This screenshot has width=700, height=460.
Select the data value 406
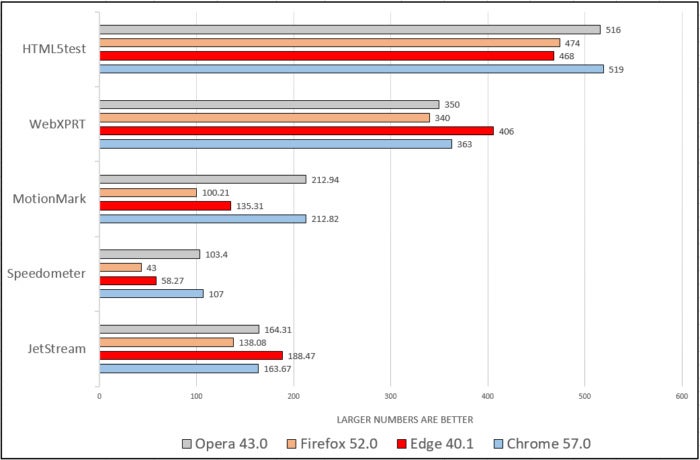(506, 131)
